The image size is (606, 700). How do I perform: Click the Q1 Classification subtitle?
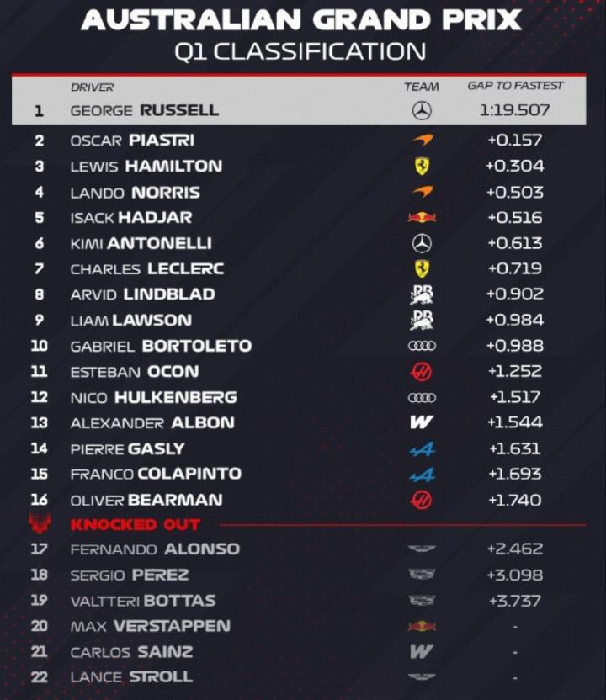pyautogui.click(x=300, y=50)
